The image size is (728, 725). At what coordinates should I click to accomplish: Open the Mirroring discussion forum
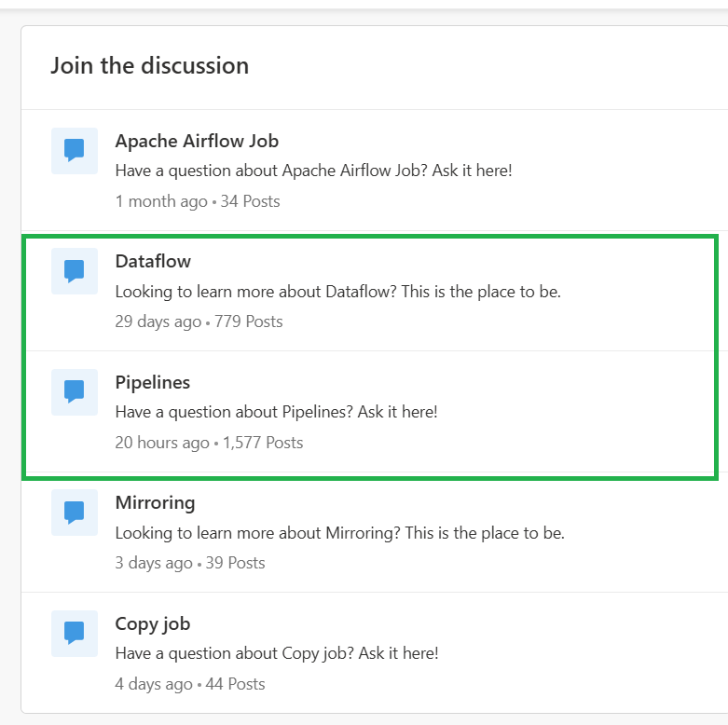[155, 503]
